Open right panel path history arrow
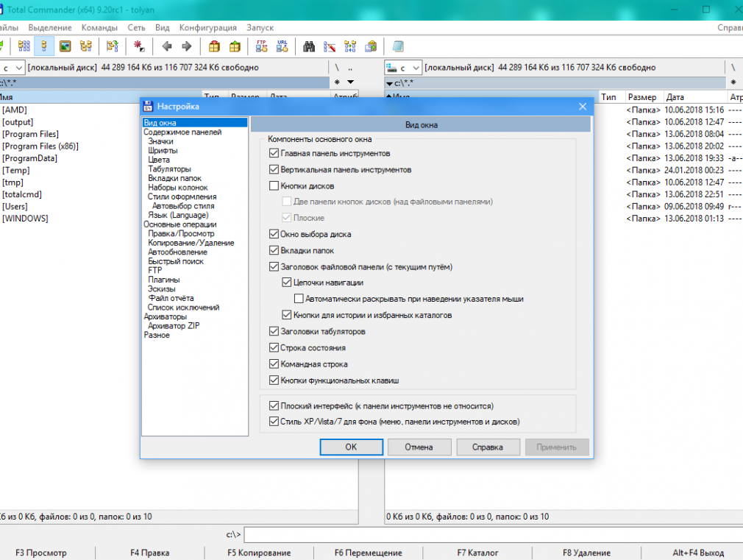Viewport: 743px width, 560px height. [x=389, y=83]
